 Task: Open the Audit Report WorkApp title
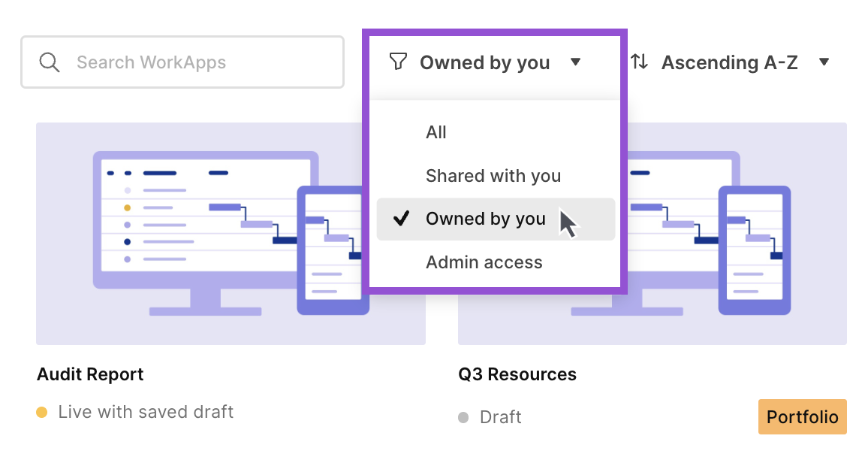point(90,374)
